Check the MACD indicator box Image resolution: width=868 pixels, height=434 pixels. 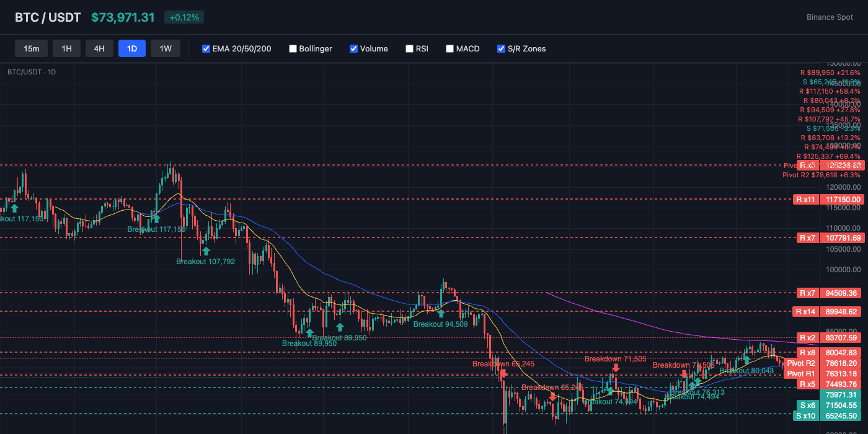(x=449, y=48)
